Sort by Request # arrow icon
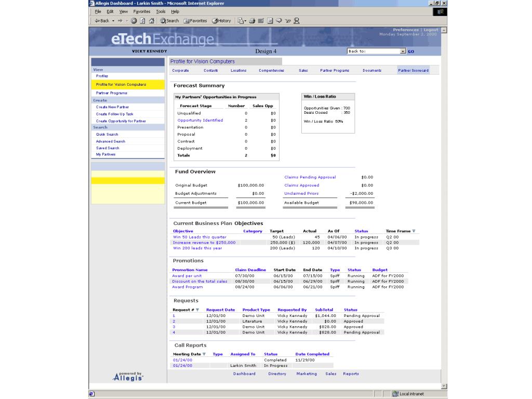532x399 pixels. 197,310
